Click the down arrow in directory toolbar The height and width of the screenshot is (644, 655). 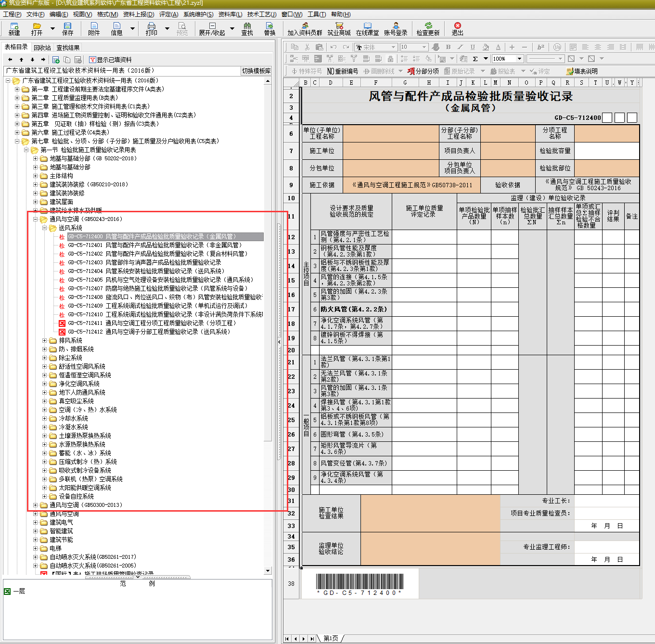click(x=32, y=60)
